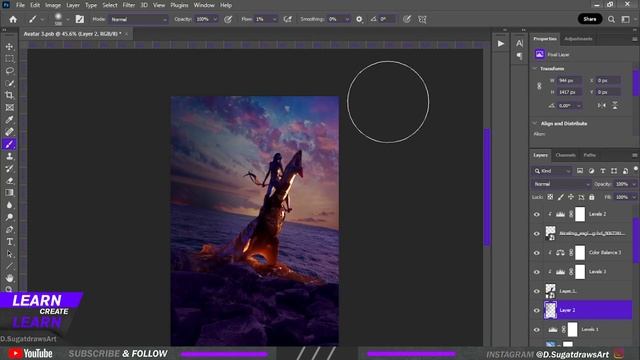Collapse the Align and Distribute section
Screen dimensions: 640x360
[535, 123]
